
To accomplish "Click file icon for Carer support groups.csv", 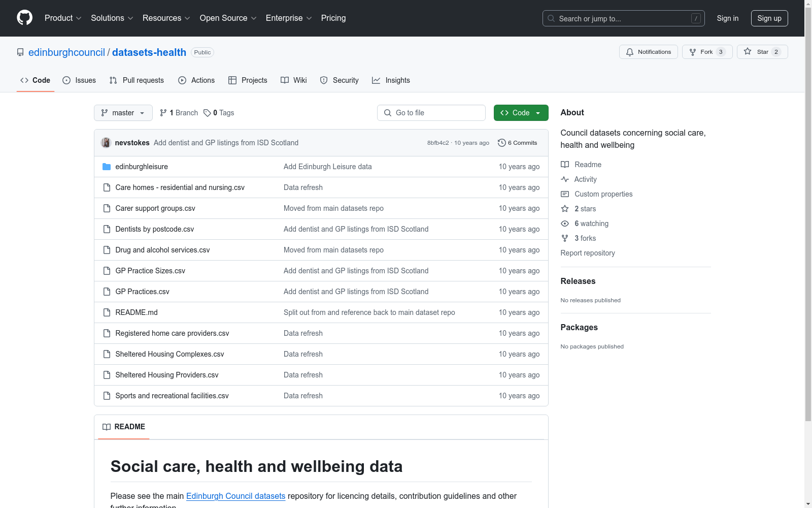I will [107, 208].
